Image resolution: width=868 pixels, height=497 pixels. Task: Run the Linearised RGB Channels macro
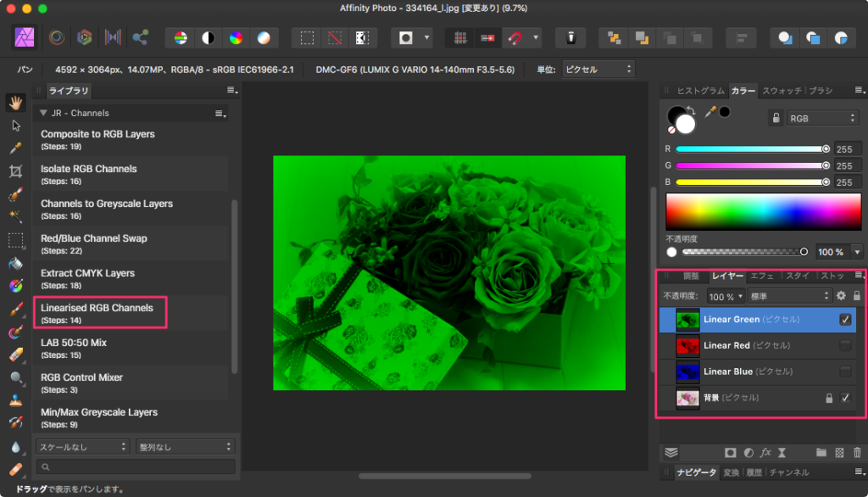(x=97, y=312)
